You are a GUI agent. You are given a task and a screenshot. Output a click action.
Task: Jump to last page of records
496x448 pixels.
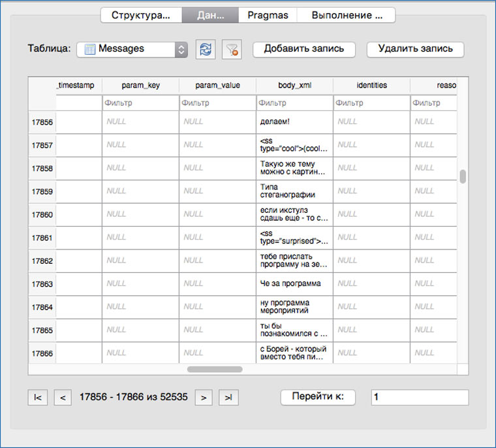[x=228, y=397]
